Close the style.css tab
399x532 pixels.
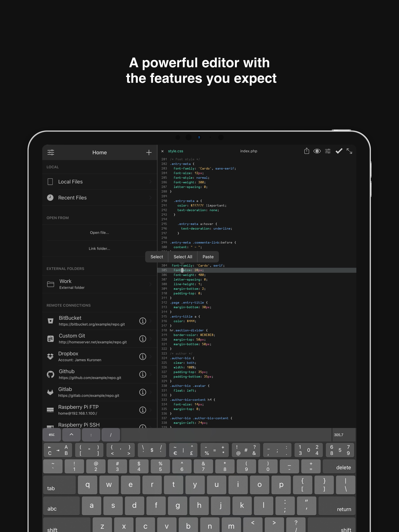[x=162, y=151]
